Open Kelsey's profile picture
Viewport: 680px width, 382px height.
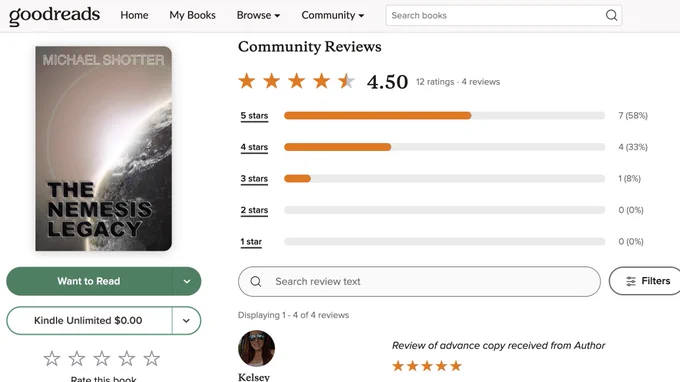(256, 348)
